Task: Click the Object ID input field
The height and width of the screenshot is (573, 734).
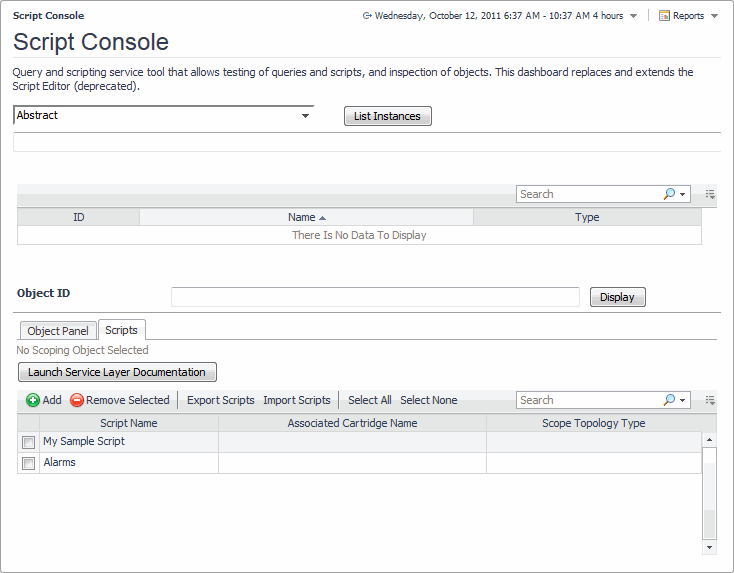Action: [x=375, y=297]
